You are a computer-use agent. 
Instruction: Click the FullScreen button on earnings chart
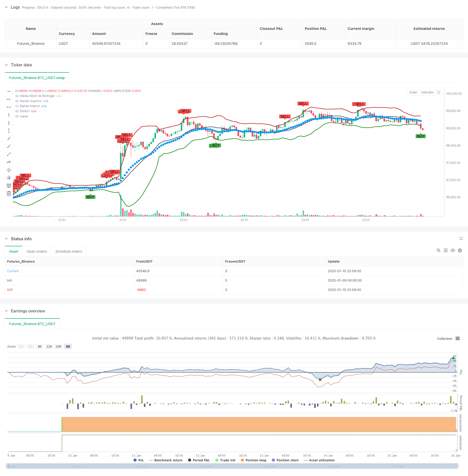pyautogui.click(x=445, y=339)
